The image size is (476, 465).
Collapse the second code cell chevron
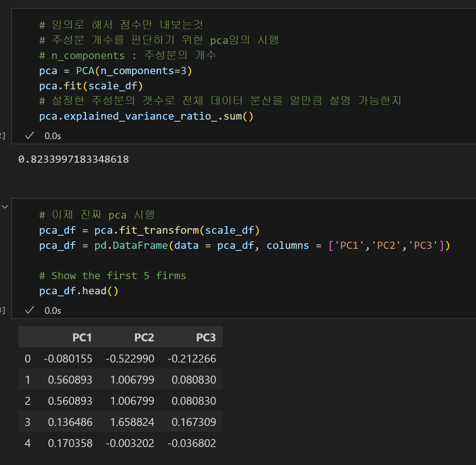pos(5,207)
